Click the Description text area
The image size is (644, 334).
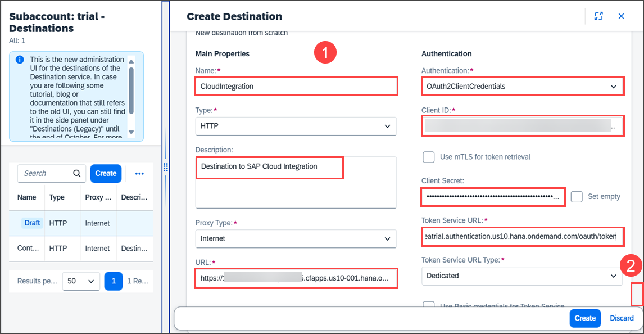[296, 182]
